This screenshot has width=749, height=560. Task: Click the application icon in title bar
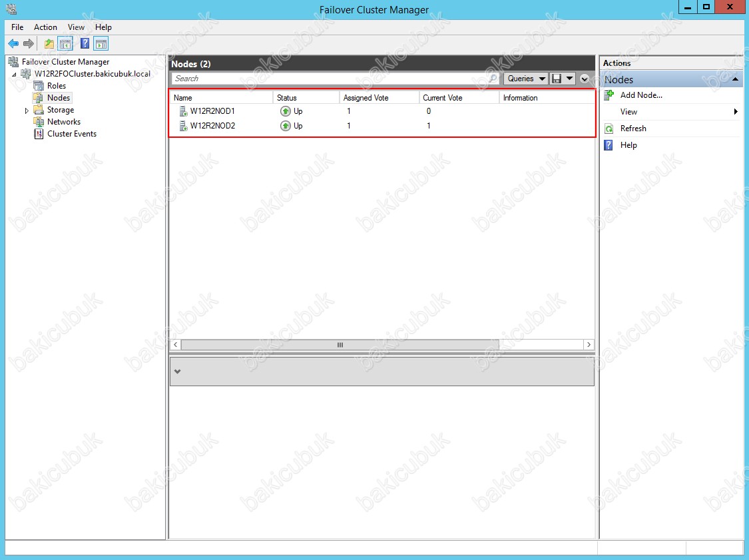pos(11,9)
